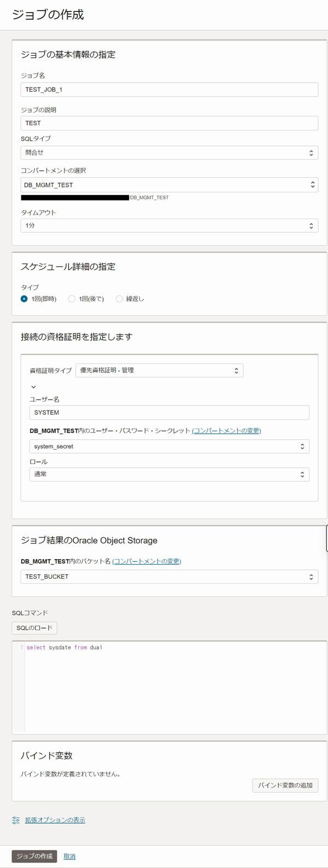
Task: Click the ジョブの作成 submit button
Action: 34,856
